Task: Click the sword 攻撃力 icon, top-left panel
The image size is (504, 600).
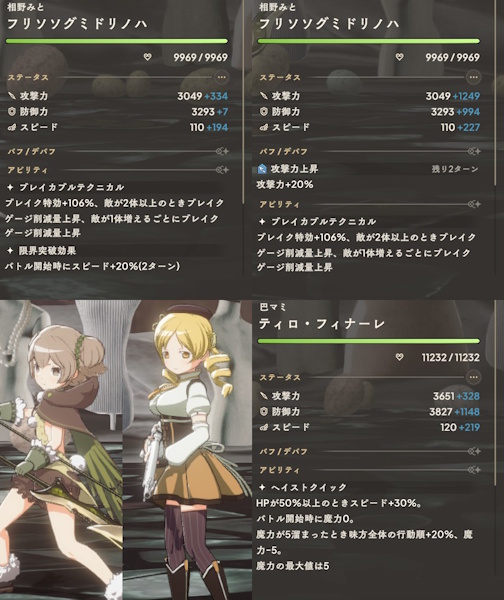Action: coord(12,96)
